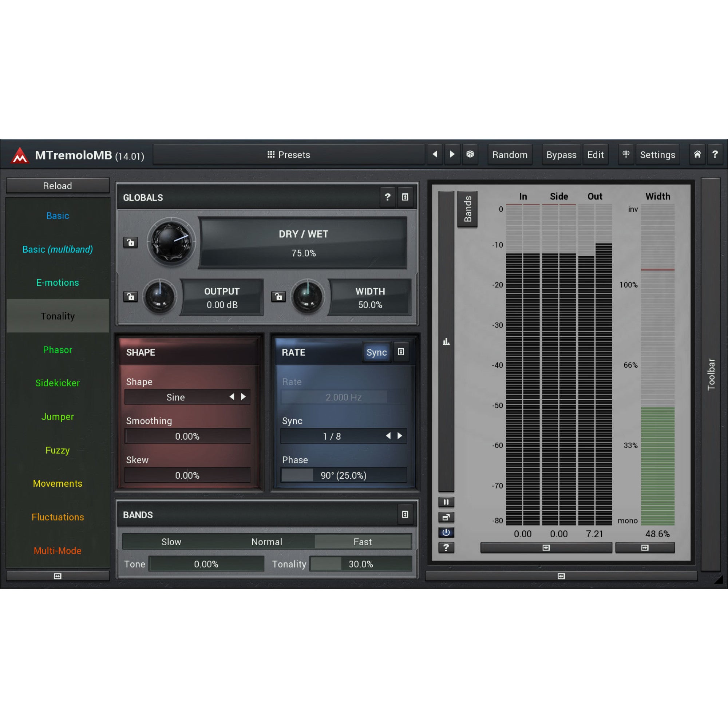Click the dice randomize preset icon
Image resolution: width=728 pixels, height=728 pixels.
[x=470, y=154]
